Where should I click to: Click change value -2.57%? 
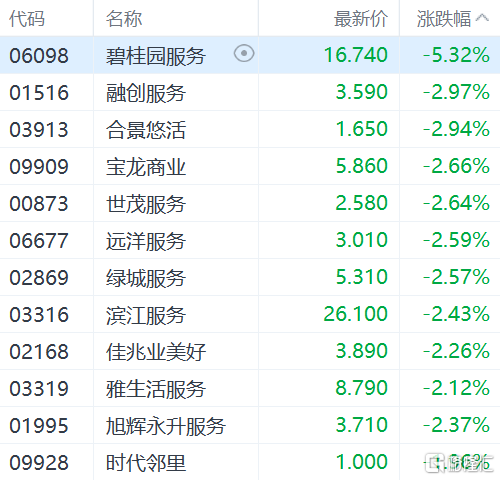point(456,277)
